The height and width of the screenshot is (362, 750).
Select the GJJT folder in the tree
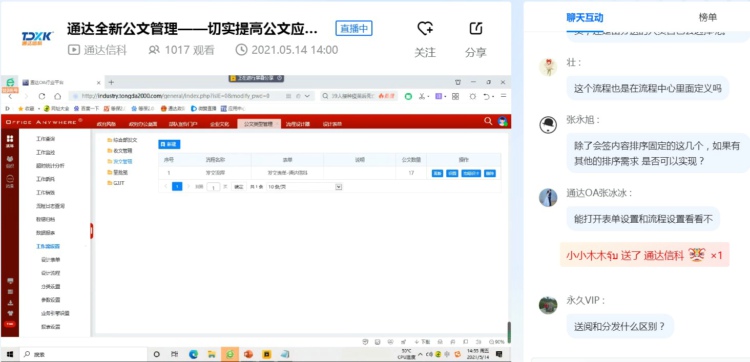coord(116,183)
